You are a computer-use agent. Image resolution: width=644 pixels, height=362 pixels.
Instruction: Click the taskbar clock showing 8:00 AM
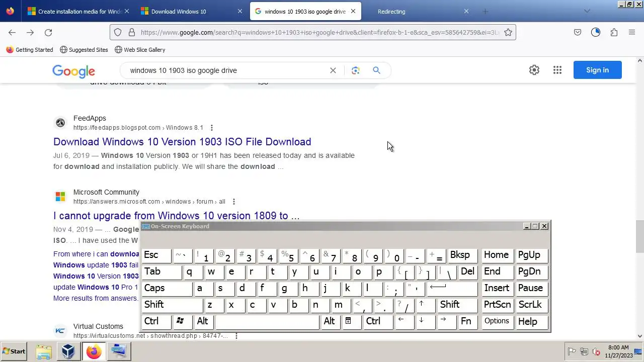pos(618,351)
